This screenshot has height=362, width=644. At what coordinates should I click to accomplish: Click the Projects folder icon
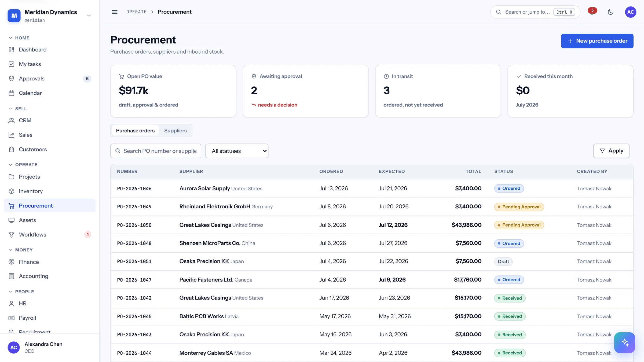pyautogui.click(x=11, y=177)
